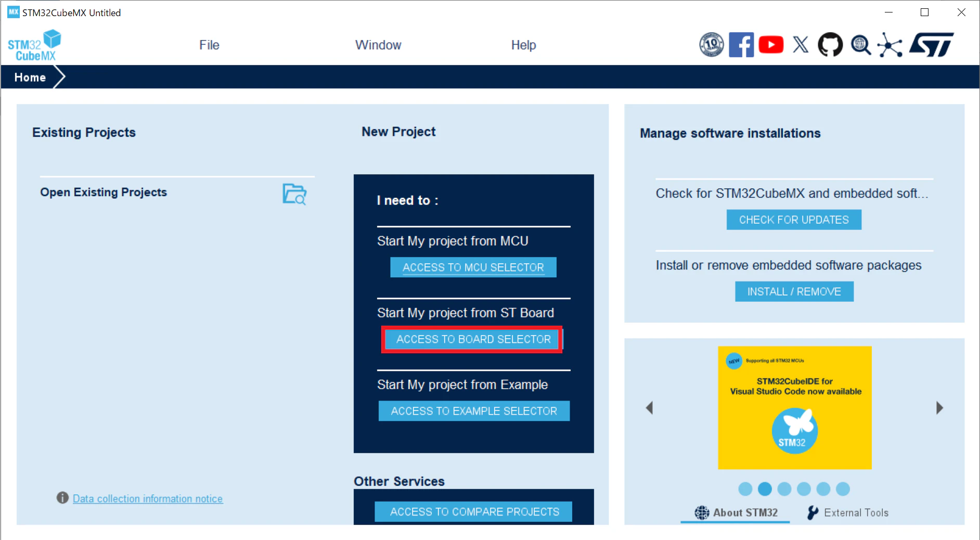Click the ST logo icon
The image size is (980, 540).
(x=932, y=45)
